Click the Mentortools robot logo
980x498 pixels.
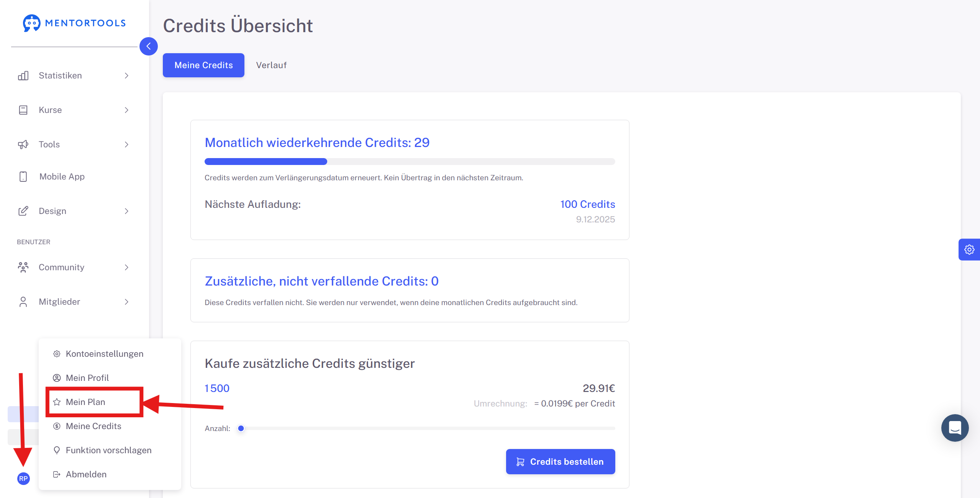[31, 23]
